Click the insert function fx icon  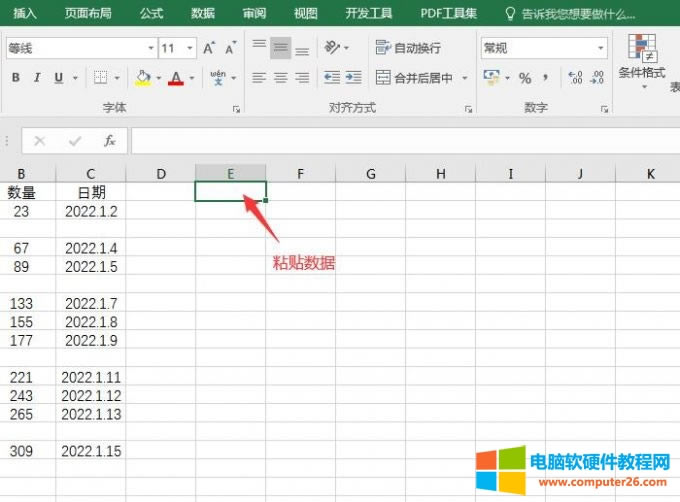110,142
